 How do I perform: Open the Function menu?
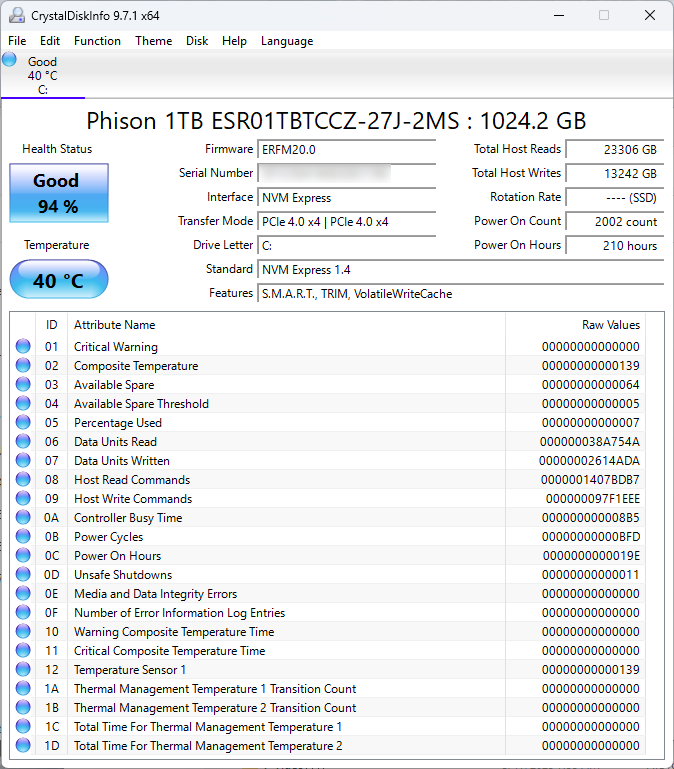click(97, 41)
